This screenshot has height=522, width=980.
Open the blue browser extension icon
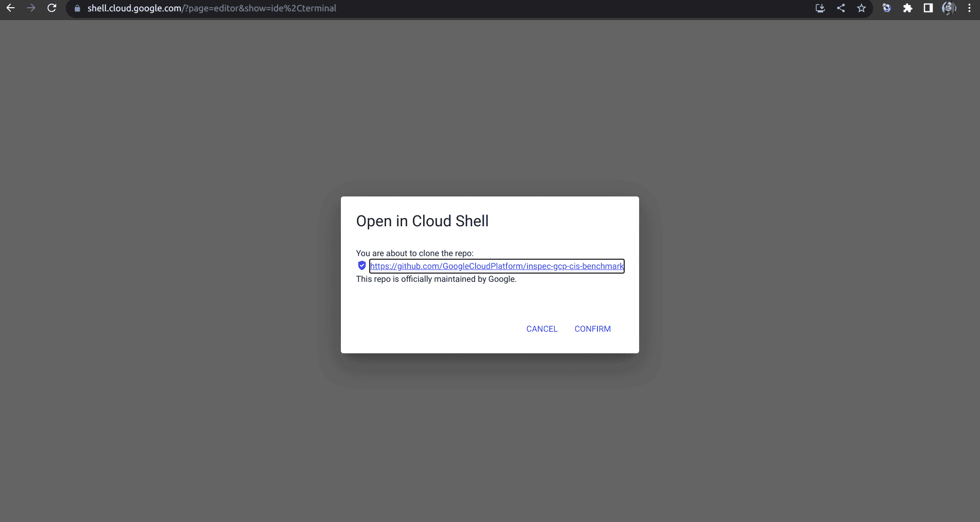[886, 8]
